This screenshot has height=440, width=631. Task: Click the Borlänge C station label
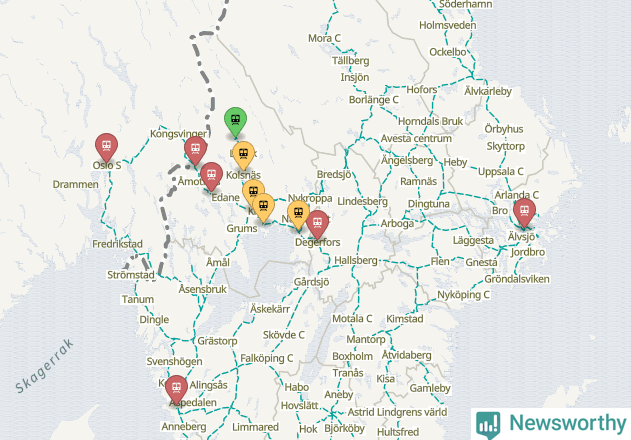point(373,99)
